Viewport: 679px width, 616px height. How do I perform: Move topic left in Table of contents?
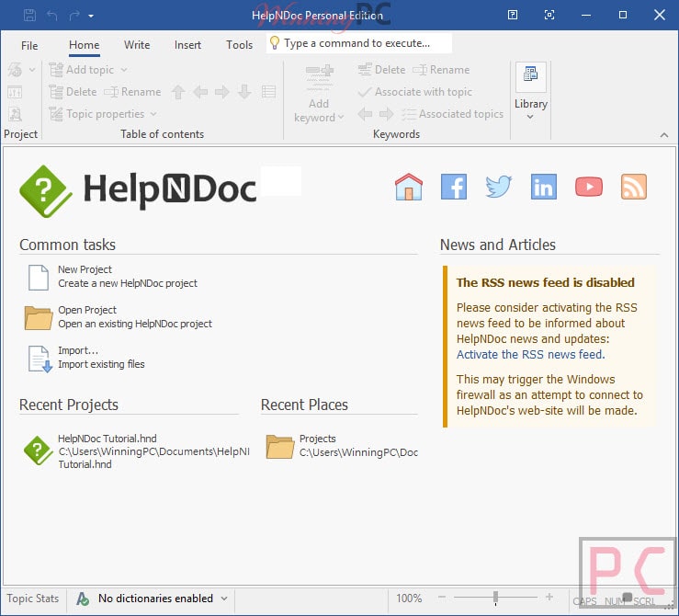(200, 92)
